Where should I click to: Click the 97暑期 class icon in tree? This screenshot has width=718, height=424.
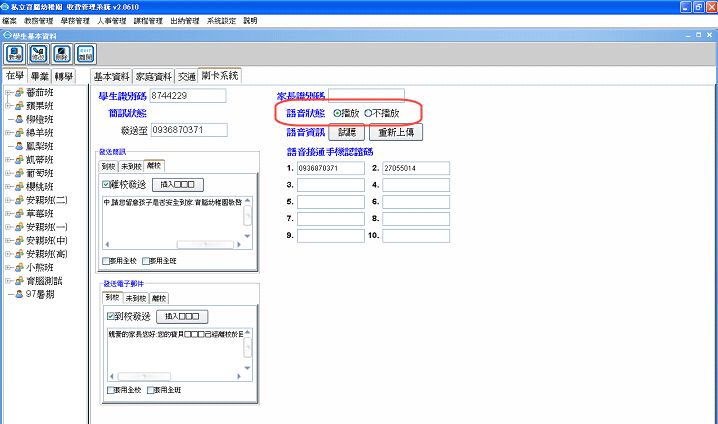tap(17, 295)
